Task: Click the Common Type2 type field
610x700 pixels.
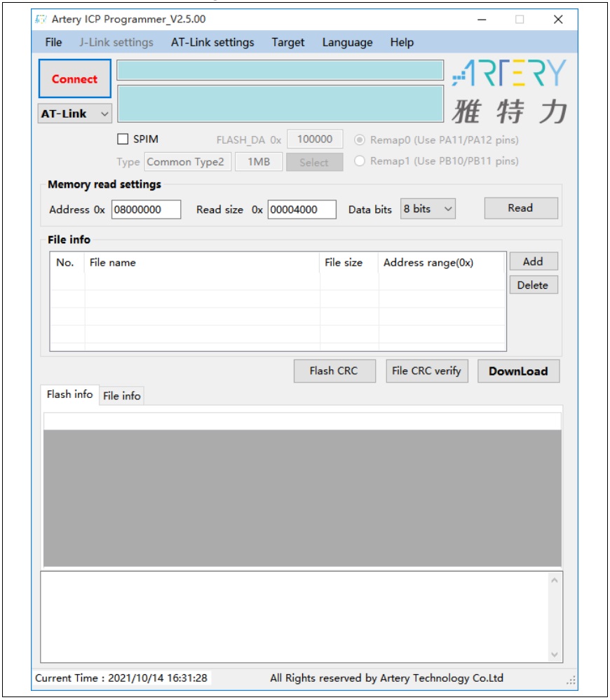Action: click(187, 162)
